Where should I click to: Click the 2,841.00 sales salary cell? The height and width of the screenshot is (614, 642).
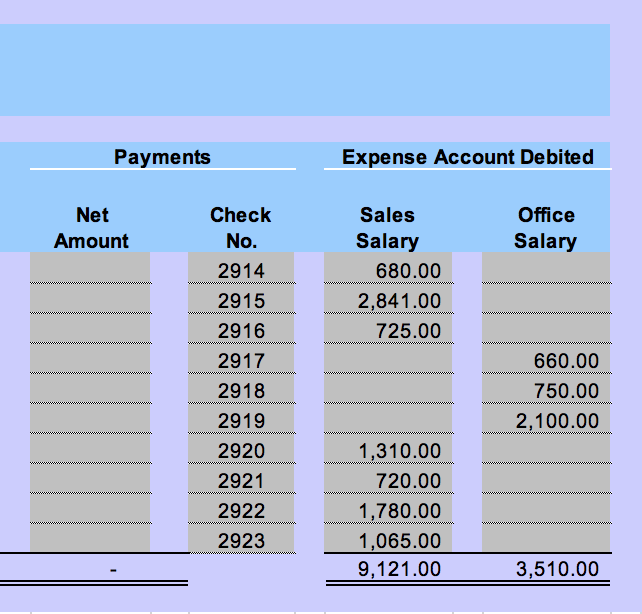click(388, 298)
